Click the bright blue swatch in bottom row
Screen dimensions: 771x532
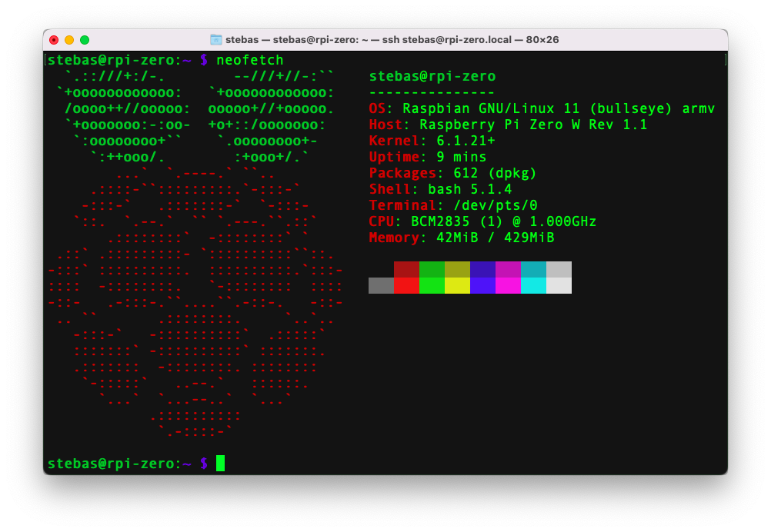[483, 285]
